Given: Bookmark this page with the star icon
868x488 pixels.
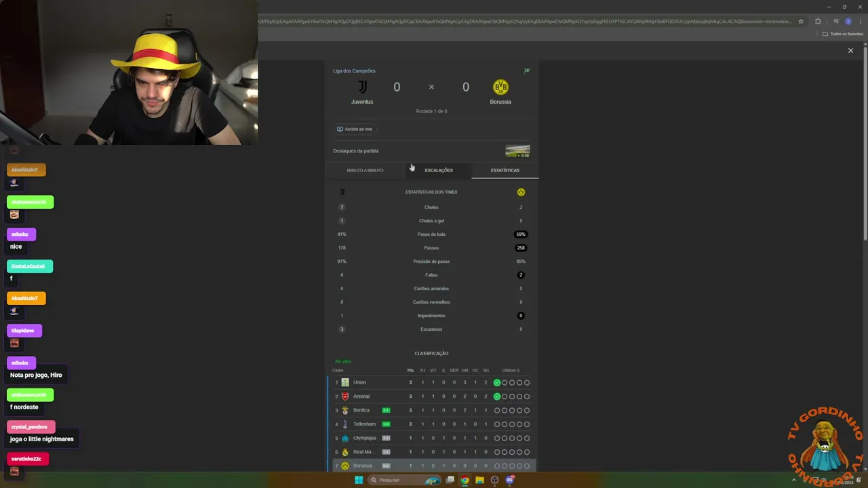Looking at the screenshot, I should [801, 21].
